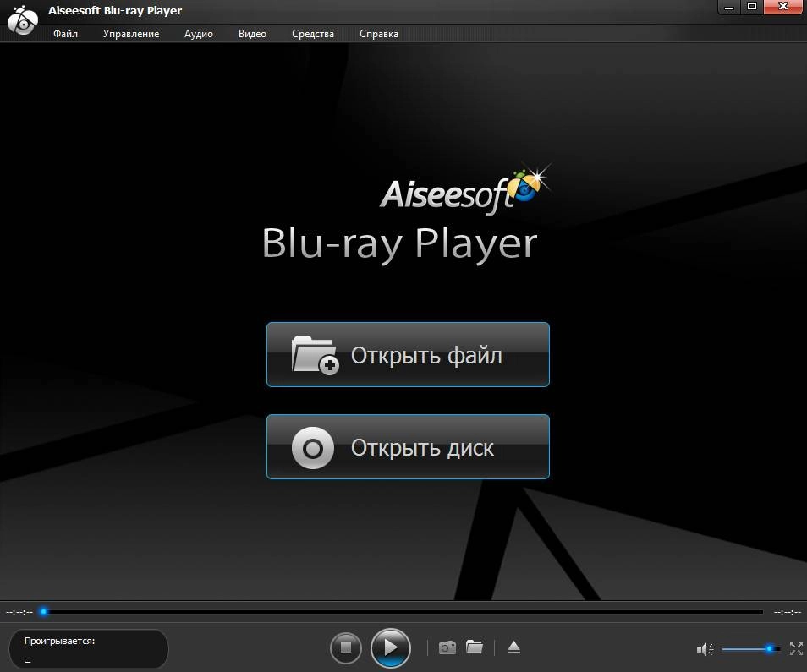Open the Видео menu
This screenshot has height=672, width=807.
252,34
